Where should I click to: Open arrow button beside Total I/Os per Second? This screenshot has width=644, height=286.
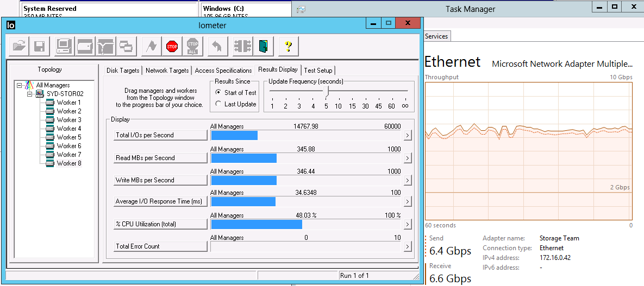(408, 135)
